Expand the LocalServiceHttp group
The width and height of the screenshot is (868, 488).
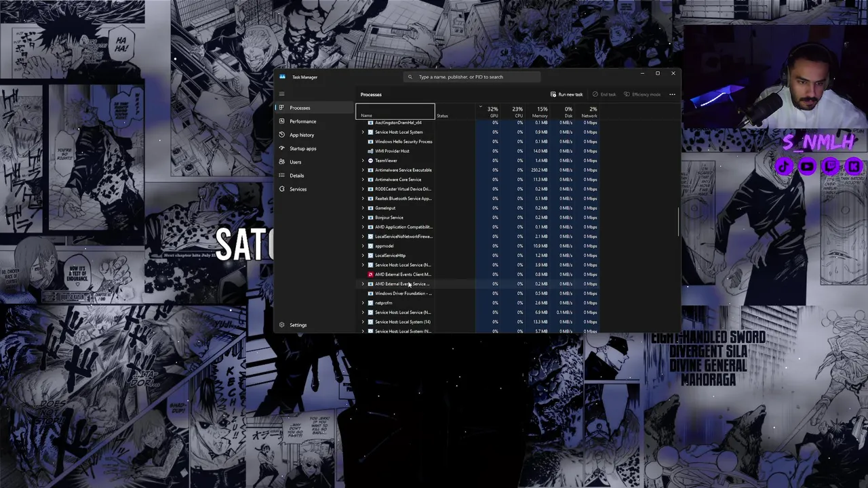pos(362,256)
